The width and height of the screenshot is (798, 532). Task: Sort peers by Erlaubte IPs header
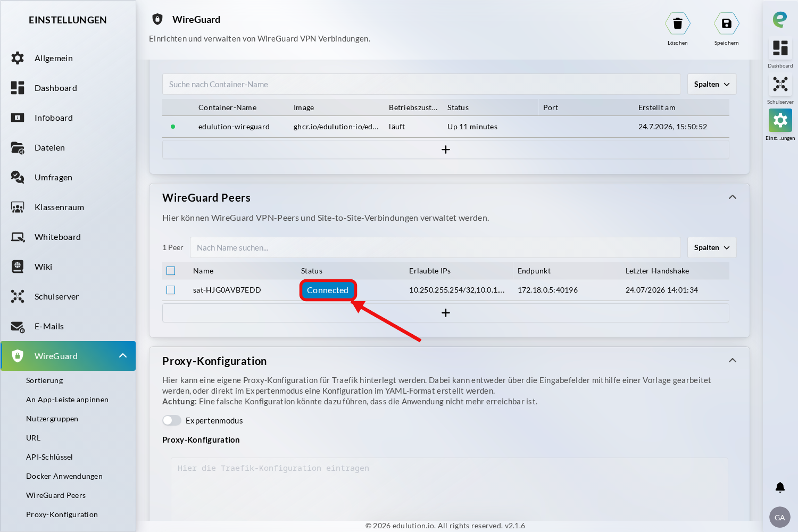pos(430,271)
